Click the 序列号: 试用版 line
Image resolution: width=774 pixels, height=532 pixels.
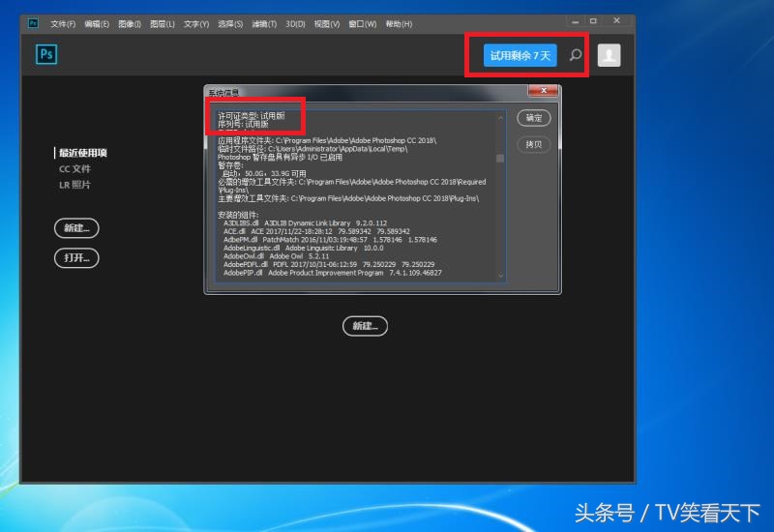coord(243,124)
